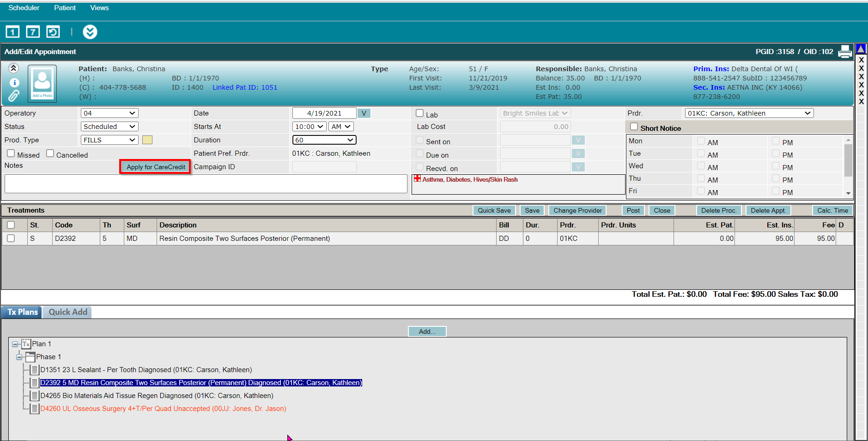The width and height of the screenshot is (868, 441).
Task: Open the seven-day view icon
Action: click(x=33, y=32)
